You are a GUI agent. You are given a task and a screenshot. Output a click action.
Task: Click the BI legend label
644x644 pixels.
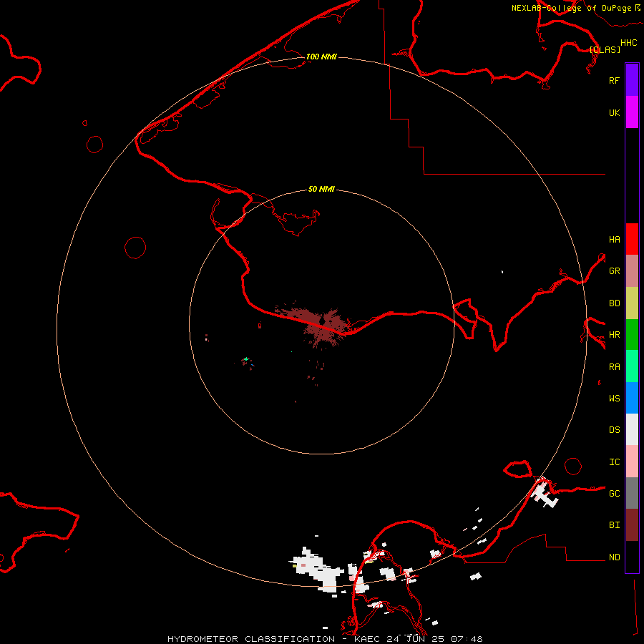pos(614,525)
